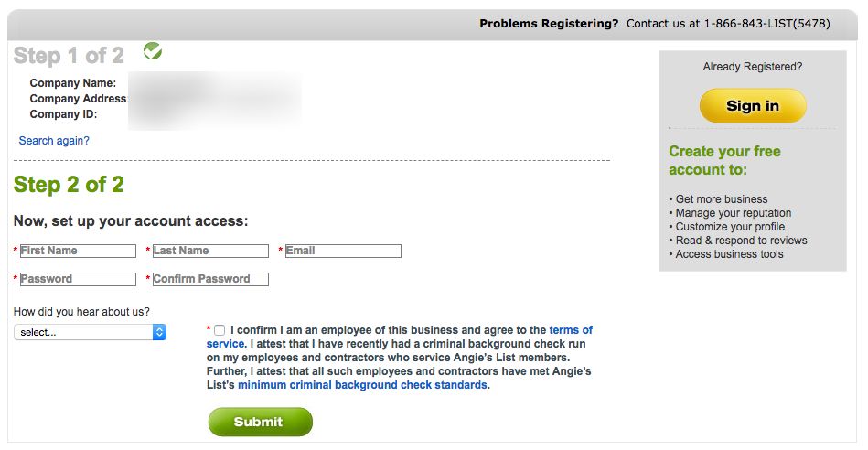Viewport: 868px width, 450px height.
Task: Click the contact phone number in the header
Action: pyautogui.click(x=766, y=24)
